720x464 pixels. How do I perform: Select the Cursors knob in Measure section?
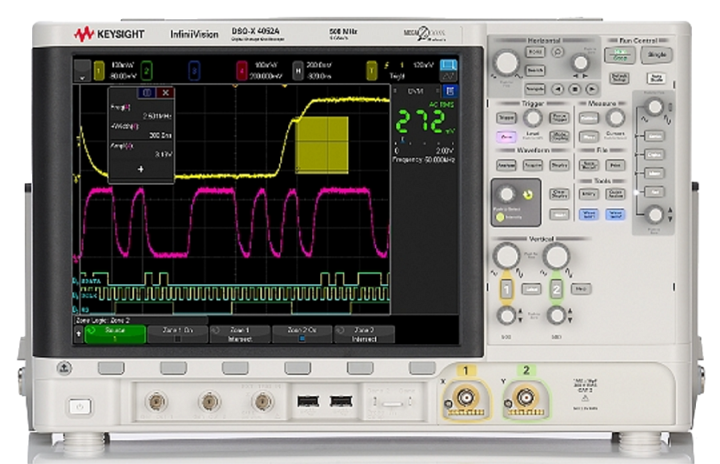[615, 118]
